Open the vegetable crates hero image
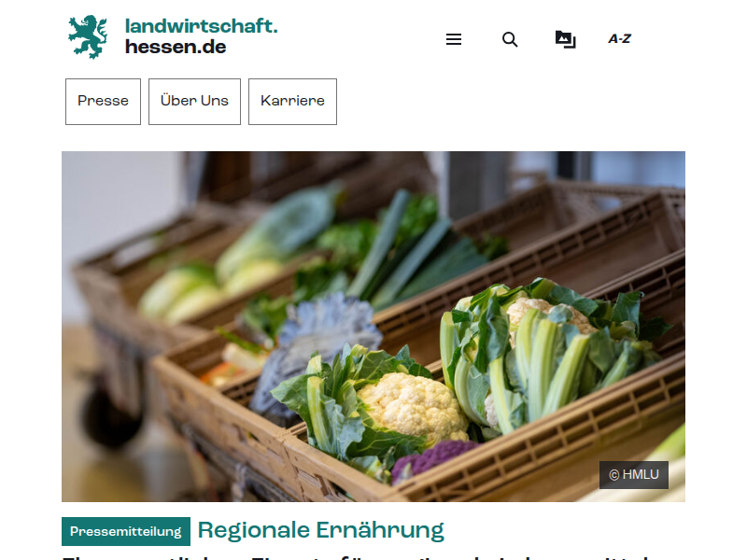The width and height of the screenshot is (747, 560). pyautogui.click(x=373, y=326)
